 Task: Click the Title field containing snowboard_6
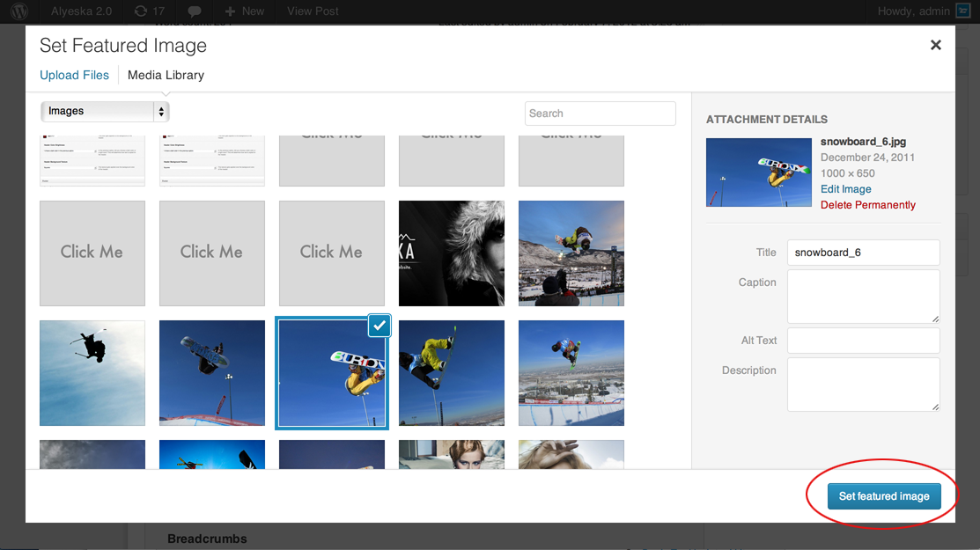[x=863, y=253]
